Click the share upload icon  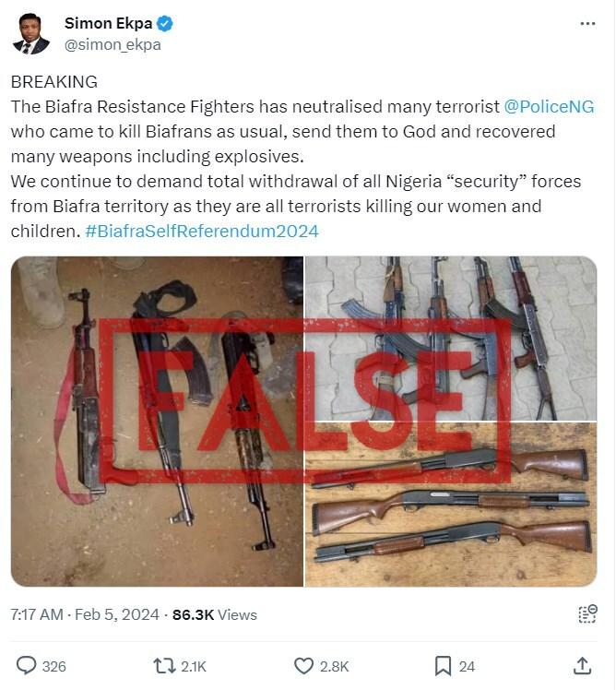tap(582, 665)
